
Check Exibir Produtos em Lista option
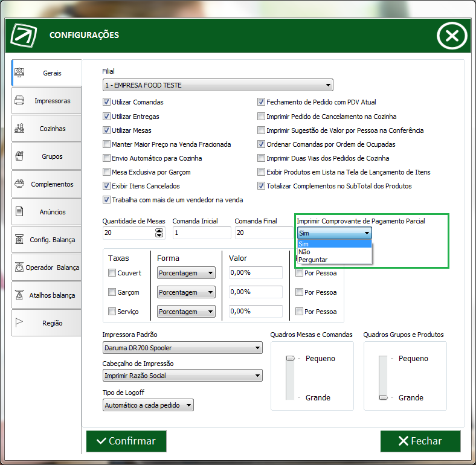tap(261, 172)
